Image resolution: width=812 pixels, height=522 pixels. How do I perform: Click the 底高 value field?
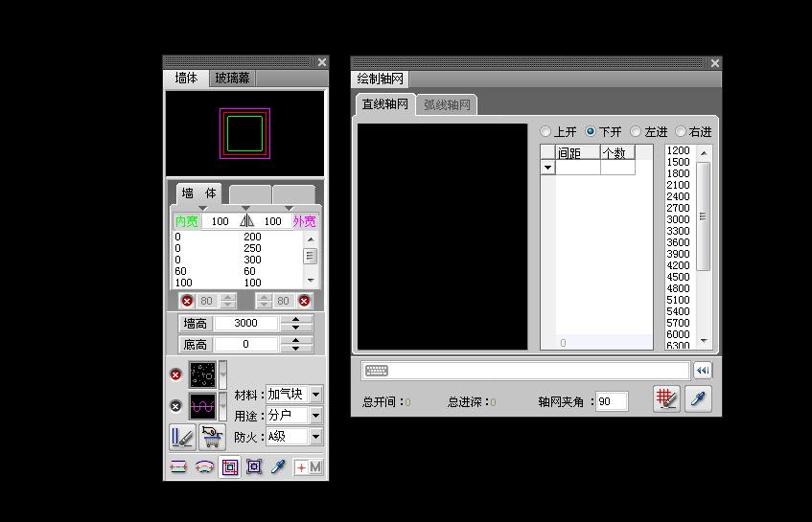click(246, 345)
